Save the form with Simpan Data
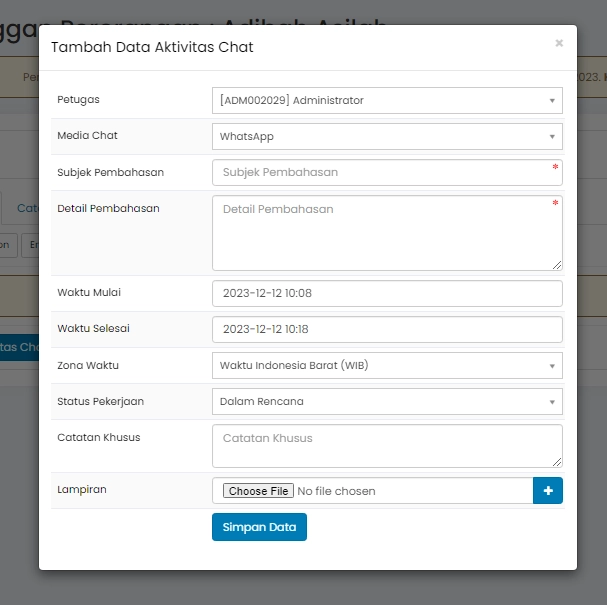 pyautogui.click(x=259, y=527)
